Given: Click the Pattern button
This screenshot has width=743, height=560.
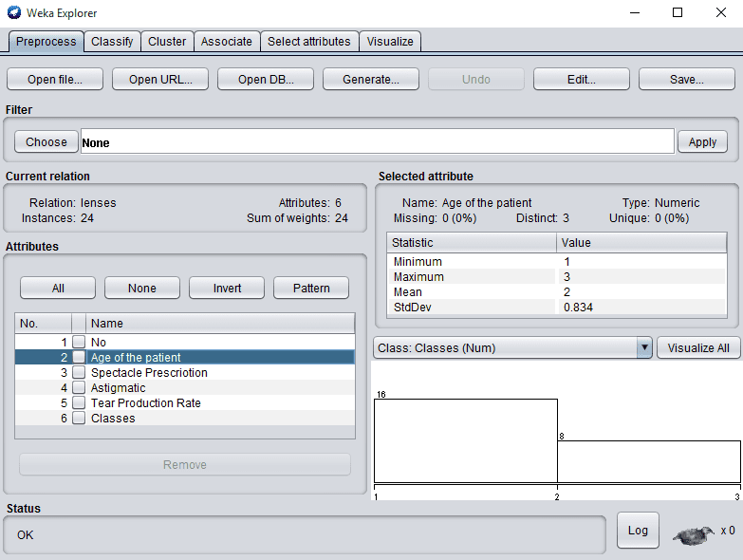Looking at the screenshot, I should tap(311, 288).
